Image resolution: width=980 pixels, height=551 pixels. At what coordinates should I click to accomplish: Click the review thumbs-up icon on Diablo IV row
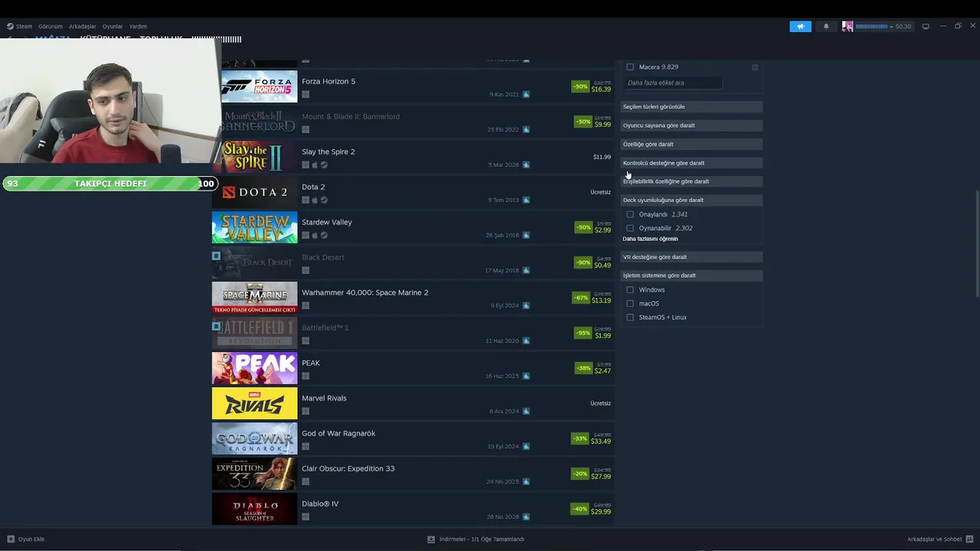(526, 517)
